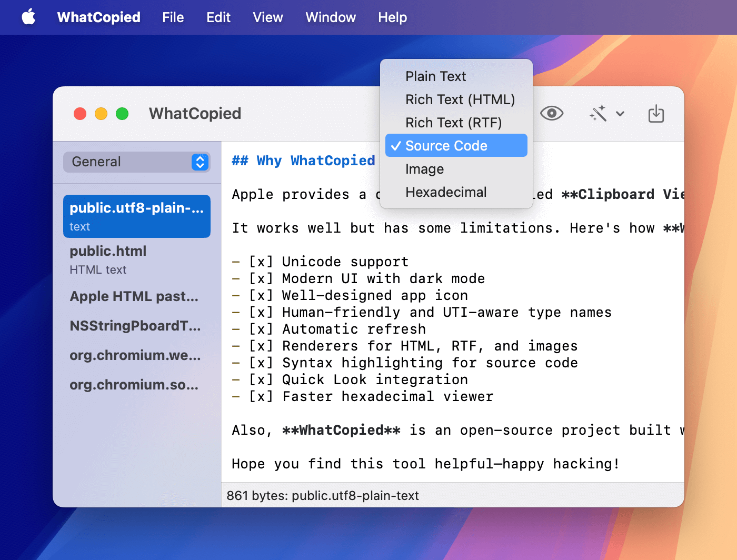The width and height of the screenshot is (737, 560).
Task: Open the View menu
Action: point(268,17)
